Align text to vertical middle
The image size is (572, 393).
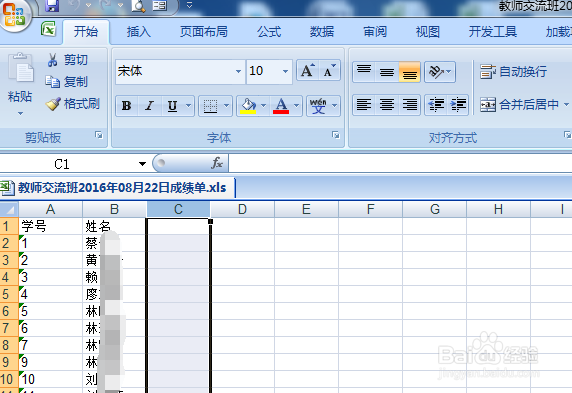click(387, 72)
